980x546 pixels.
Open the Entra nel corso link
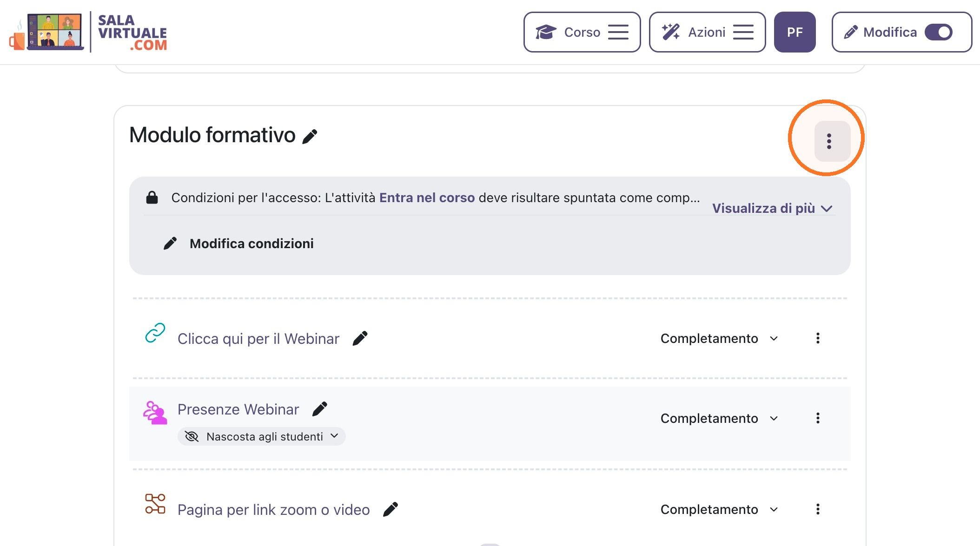[427, 197]
